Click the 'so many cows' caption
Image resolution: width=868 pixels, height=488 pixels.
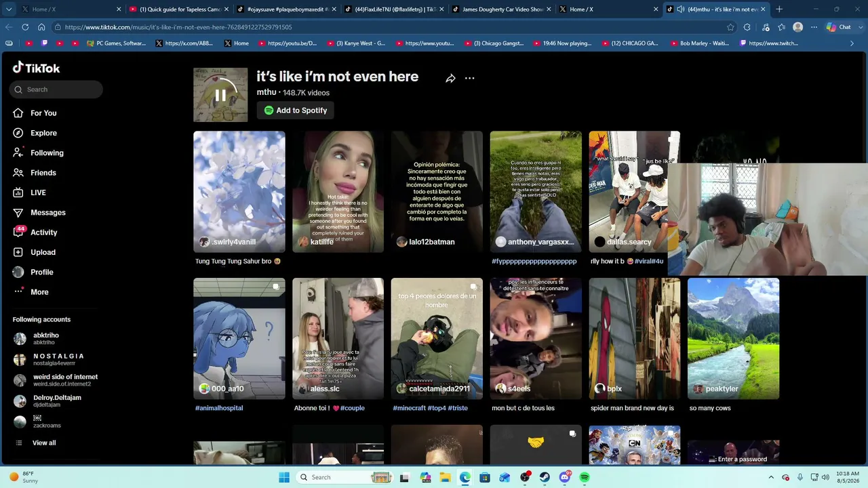710,408
